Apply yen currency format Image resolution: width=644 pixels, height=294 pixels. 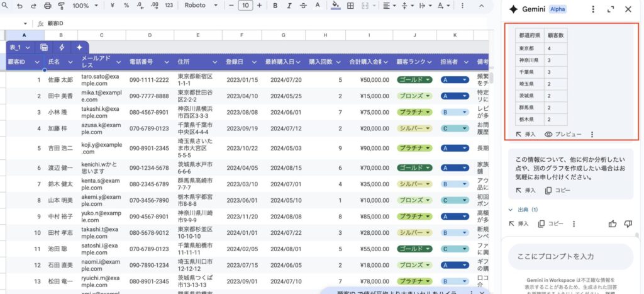coord(113,6)
